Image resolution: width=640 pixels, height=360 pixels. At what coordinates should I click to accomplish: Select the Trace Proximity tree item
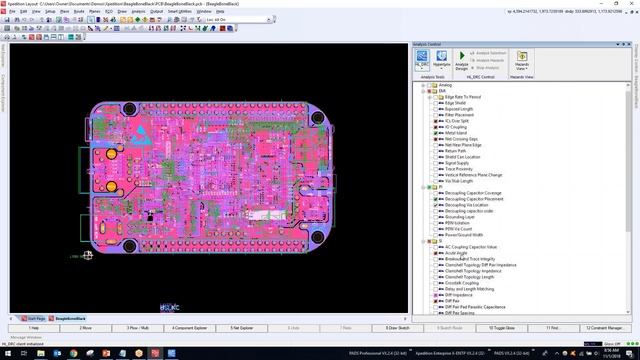click(459, 169)
